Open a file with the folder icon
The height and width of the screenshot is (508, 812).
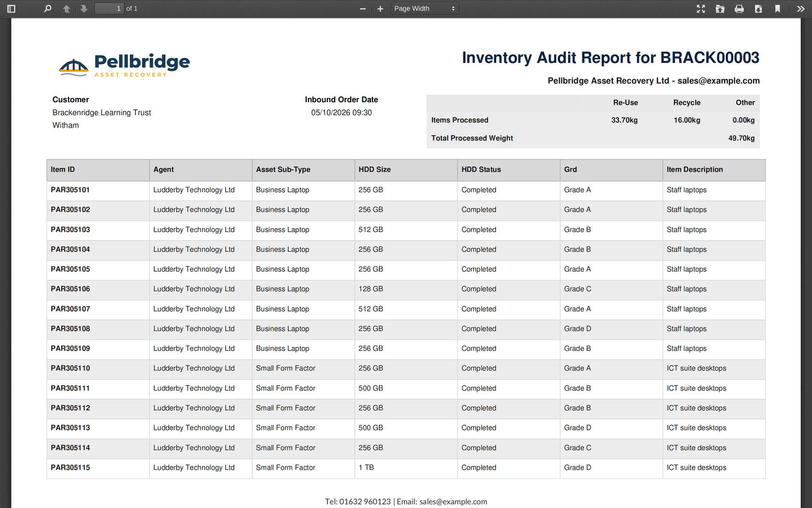pos(720,9)
